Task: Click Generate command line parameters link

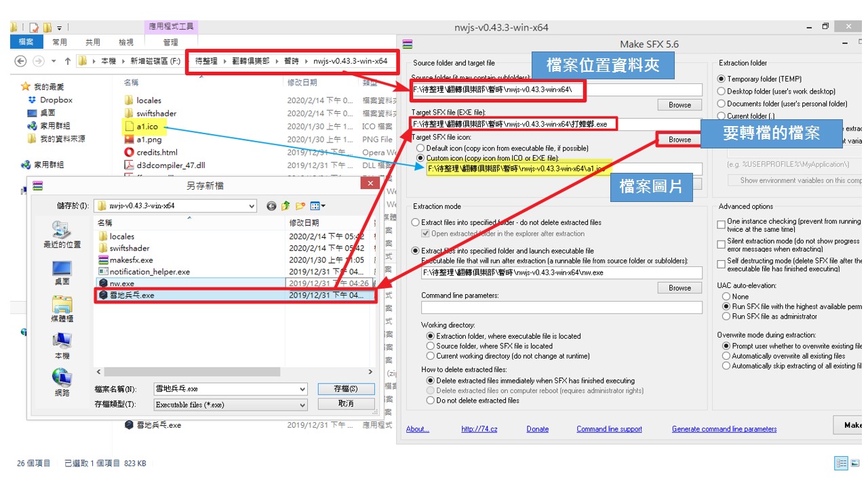Action: pos(724,429)
